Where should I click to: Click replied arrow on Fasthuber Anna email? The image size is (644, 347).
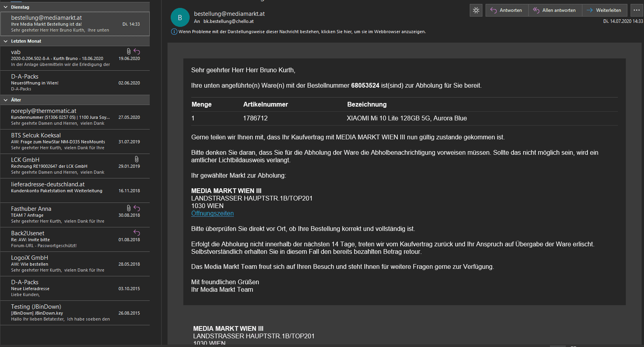(137, 208)
